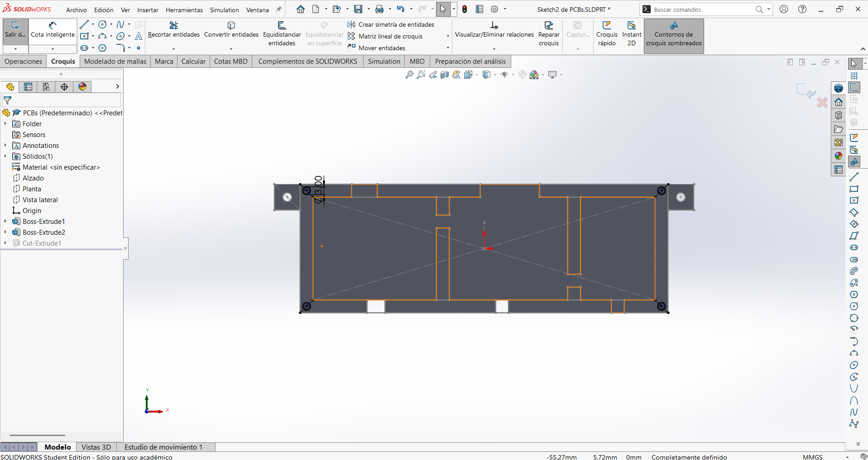Click the Save icon

pyautogui.click(x=358, y=9)
